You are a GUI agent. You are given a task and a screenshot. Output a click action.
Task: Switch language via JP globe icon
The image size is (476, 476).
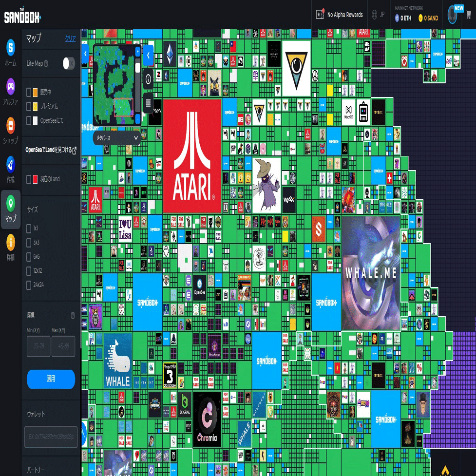click(378, 14)
